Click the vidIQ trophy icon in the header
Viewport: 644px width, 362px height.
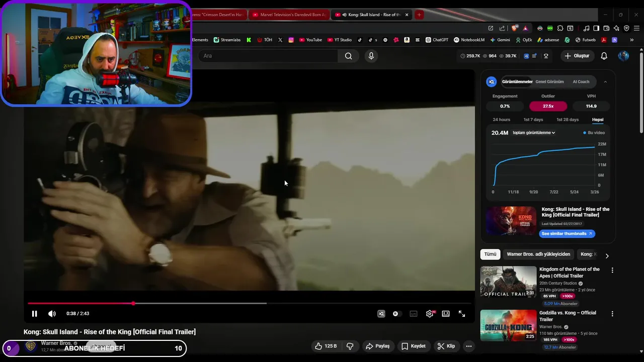tap(546, 56)
